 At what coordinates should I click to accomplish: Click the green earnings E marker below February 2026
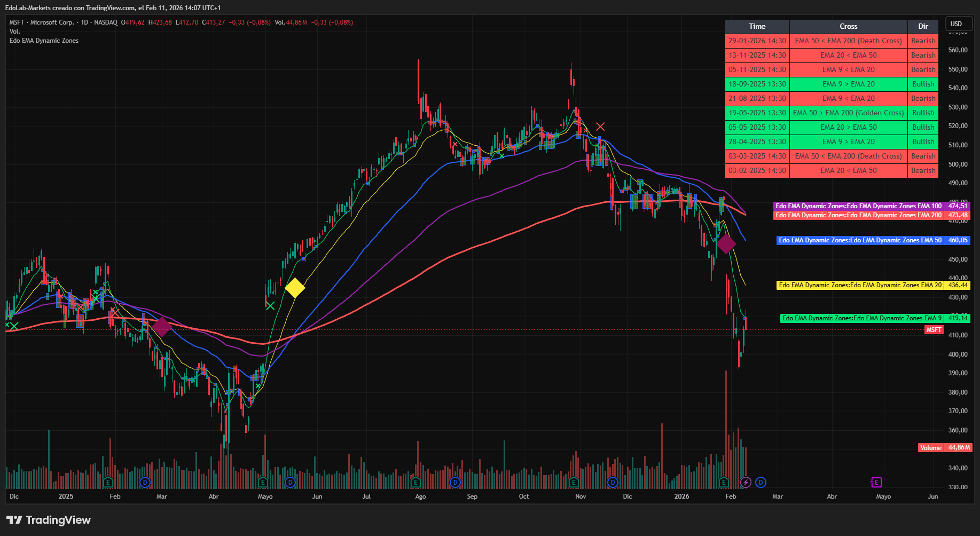723,482
